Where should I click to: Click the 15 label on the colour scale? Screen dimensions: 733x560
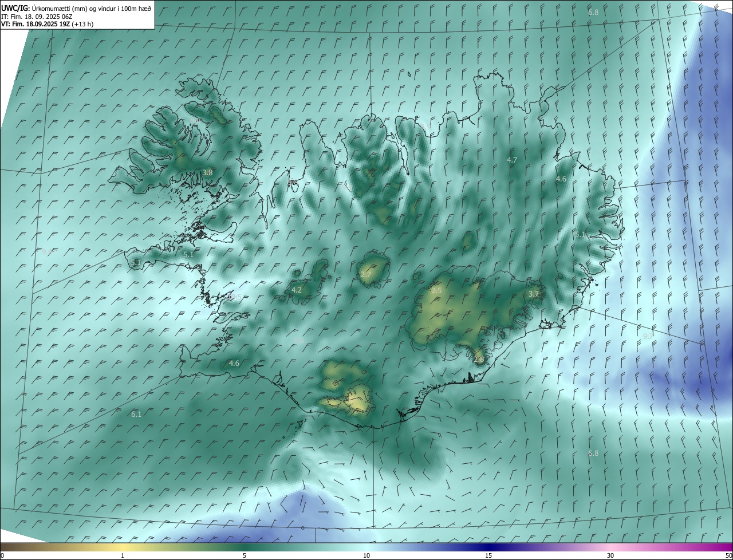point(488,555)
